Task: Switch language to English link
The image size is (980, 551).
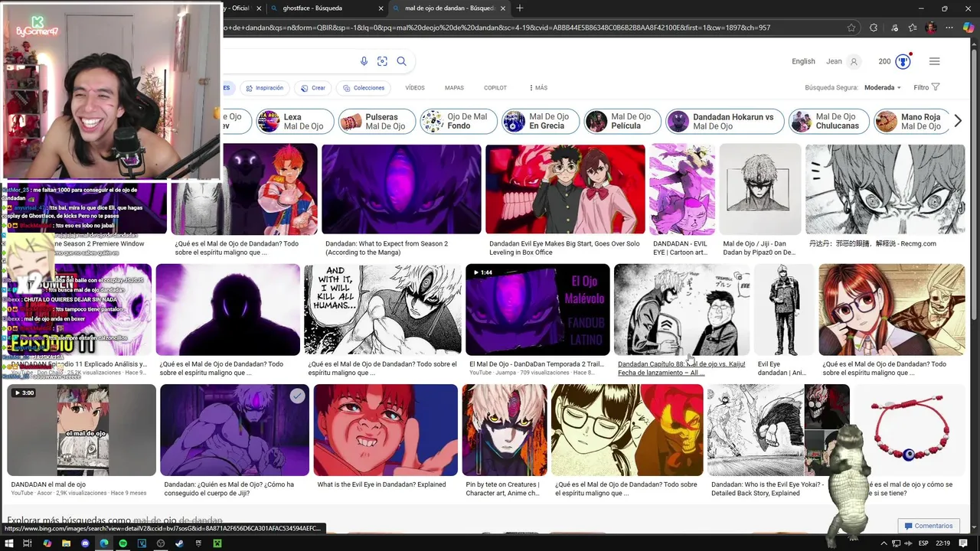Action: (803, 61)
